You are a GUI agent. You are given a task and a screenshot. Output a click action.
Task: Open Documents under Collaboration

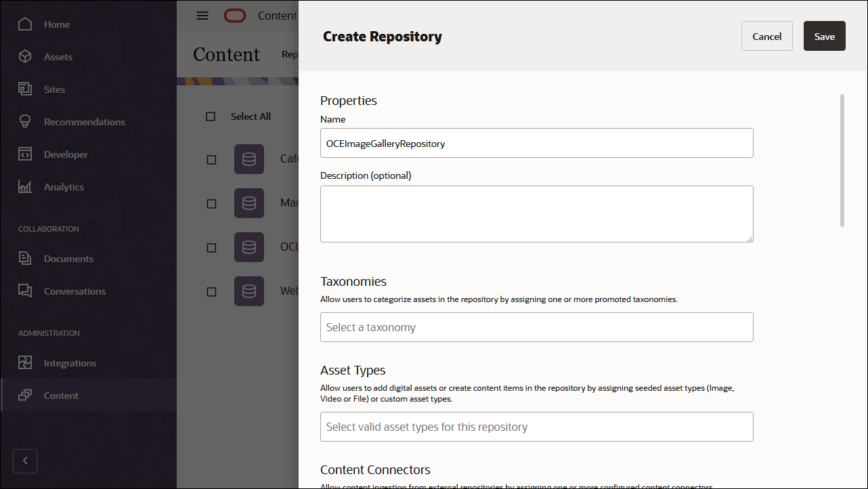[68, 258]
